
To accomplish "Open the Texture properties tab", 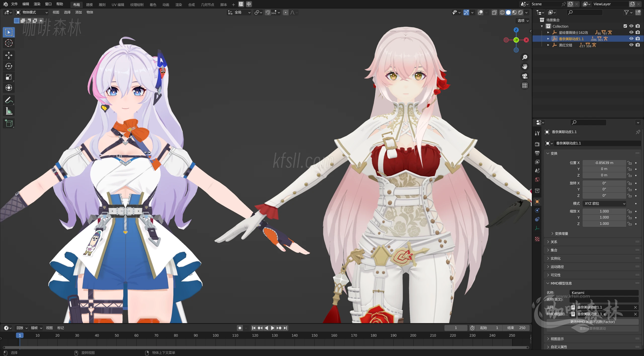I will click(x=537, y=239).
